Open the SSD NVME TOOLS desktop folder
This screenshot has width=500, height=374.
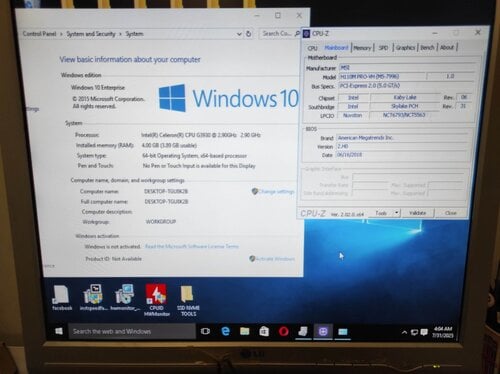188,300
